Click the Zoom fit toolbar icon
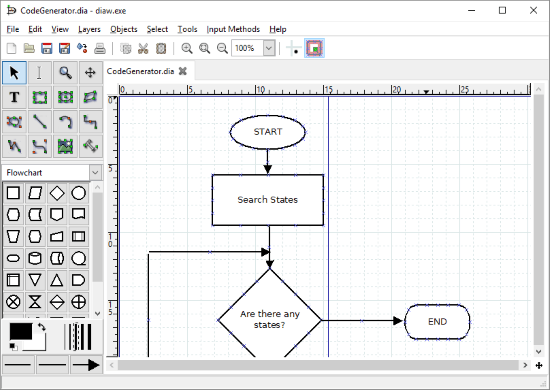This screenshot has height=390, width=550. [x=204, y=48]
